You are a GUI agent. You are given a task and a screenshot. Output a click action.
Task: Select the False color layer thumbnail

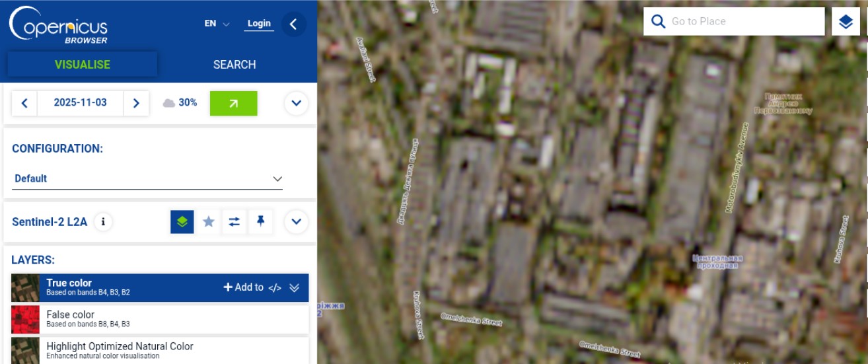pyautogui.click(x=25, y=320)
